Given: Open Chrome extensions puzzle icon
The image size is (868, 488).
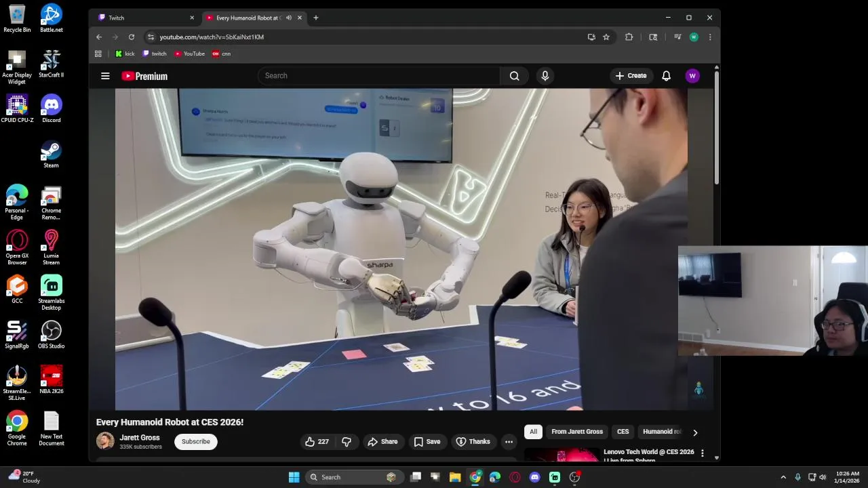Looking at the screenshot, I should click(x=629, y=37).
